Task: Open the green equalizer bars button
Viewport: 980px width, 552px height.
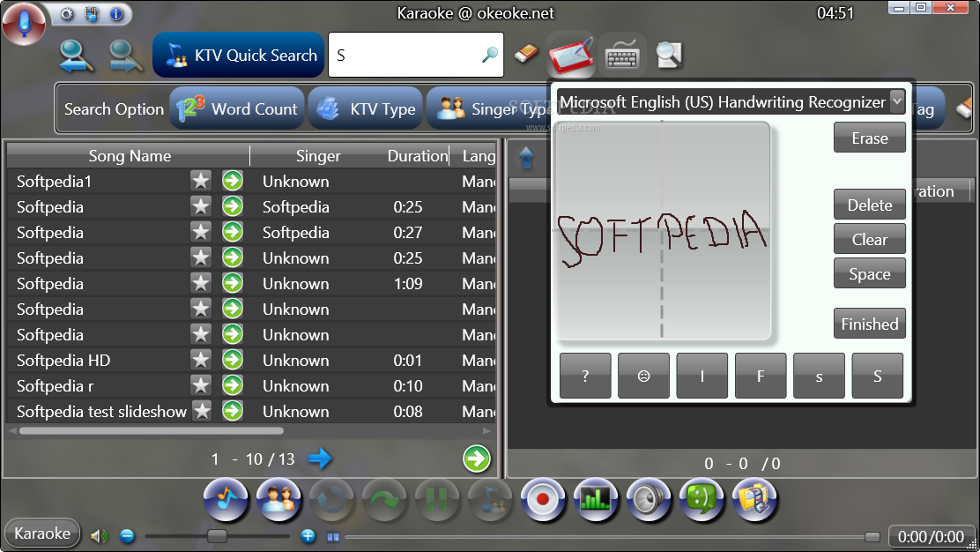Action: [x=596, y=500]
